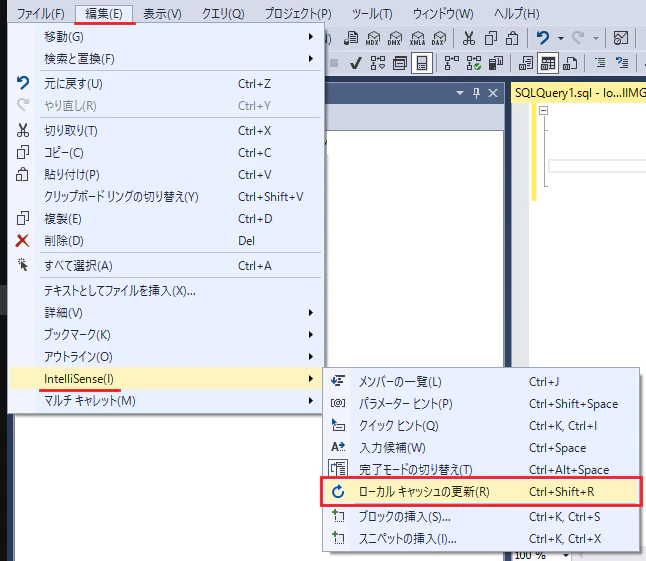Close the docked panel with X

pos(493,93)
